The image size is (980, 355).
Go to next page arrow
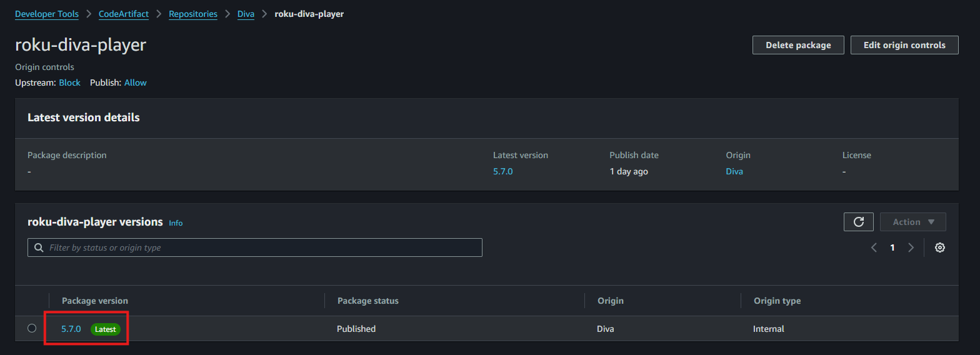(911, 247)
